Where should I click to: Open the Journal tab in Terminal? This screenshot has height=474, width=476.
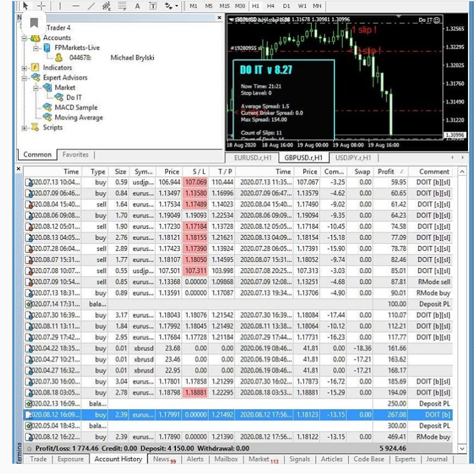click(436, 459)
